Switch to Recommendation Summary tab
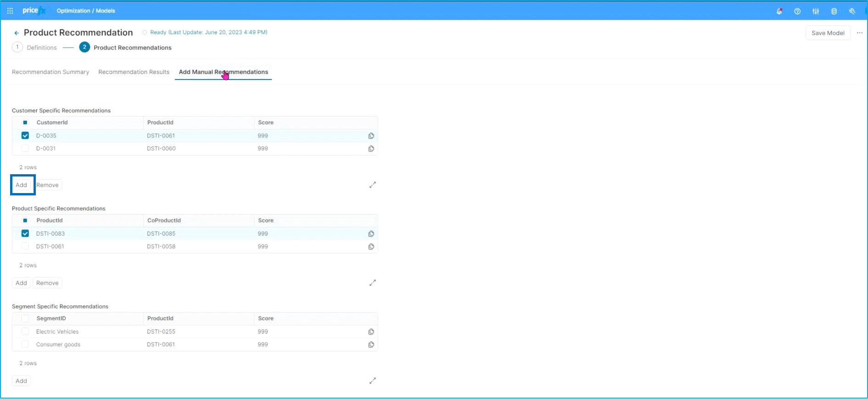868x399 pixels. 51,72
